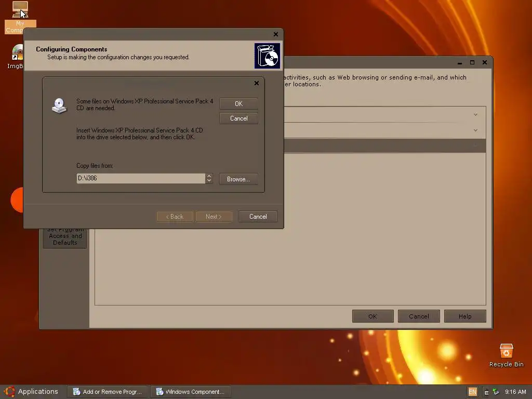Click Cancel in the Set Program Access window
Viewport: 532px width, 399px height.
click(419, 316)
